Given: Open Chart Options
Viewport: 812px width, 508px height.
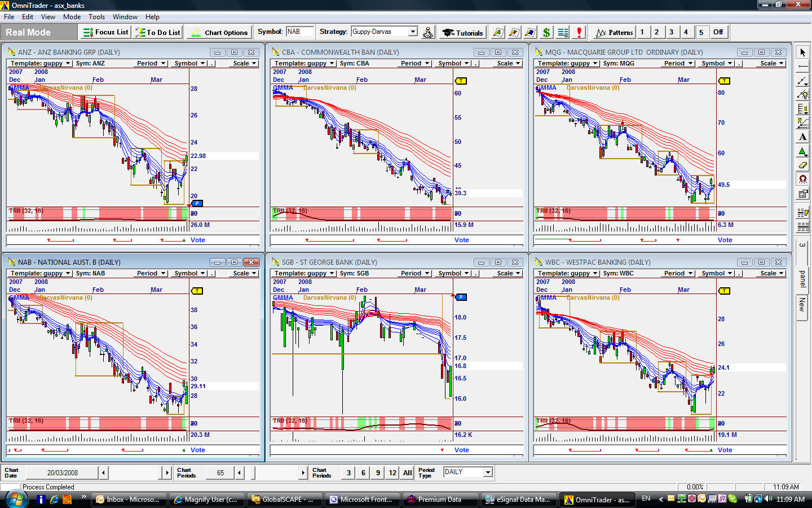Looking at the screenshot, I should (219, 32).
